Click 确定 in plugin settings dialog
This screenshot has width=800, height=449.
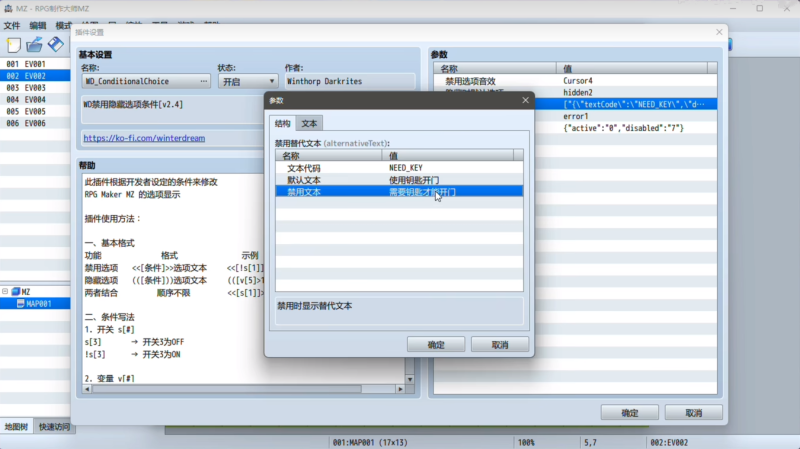630,413
